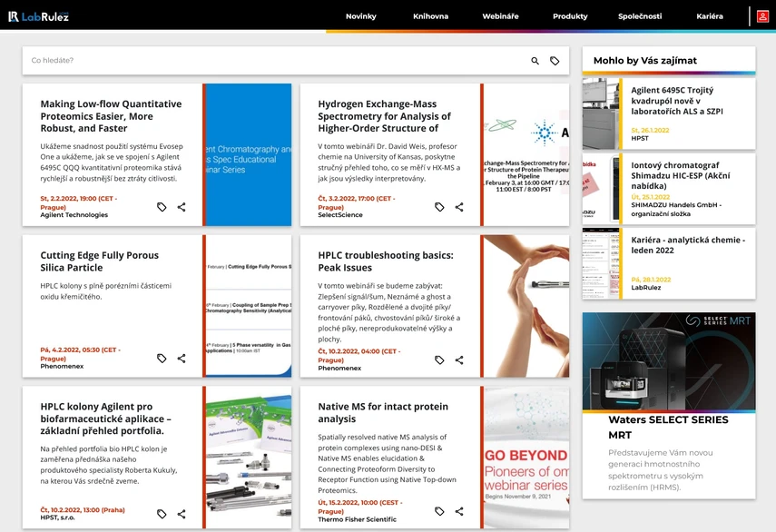Click the Agilent HPLC columns product thumbnail
776x532 pixels.
(249, 458)
